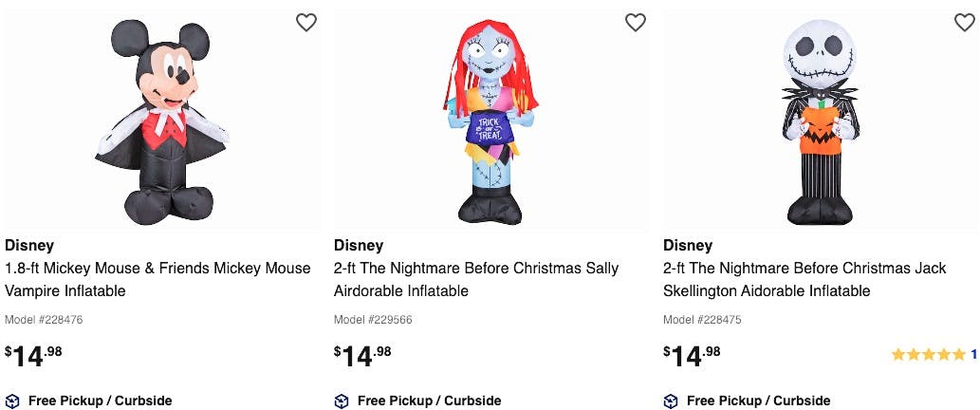The width and height of the screenshot is (980, 410).
Task: Click pickup box icon under Sally product
Action: (342, 401)
